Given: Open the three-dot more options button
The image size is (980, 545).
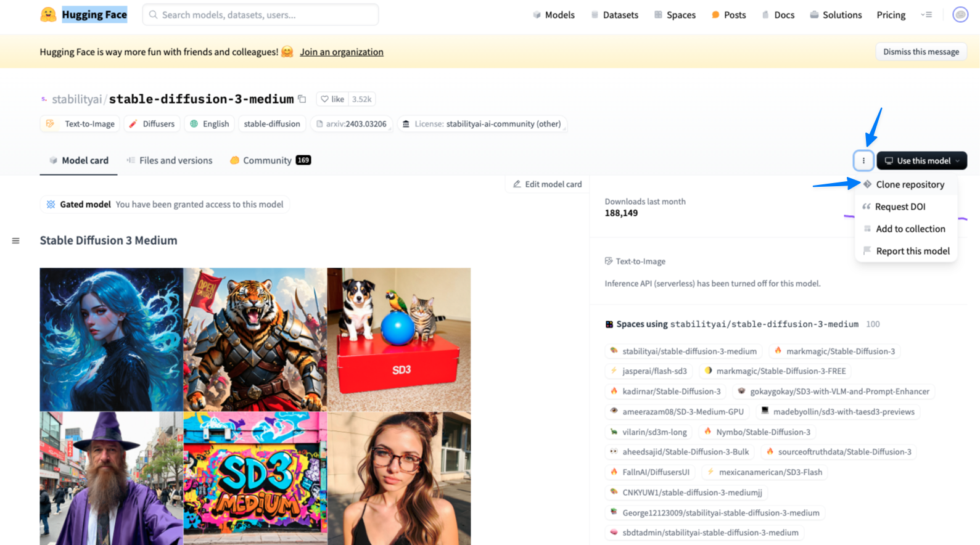Looking at the screenshot, I should point(863,160).
